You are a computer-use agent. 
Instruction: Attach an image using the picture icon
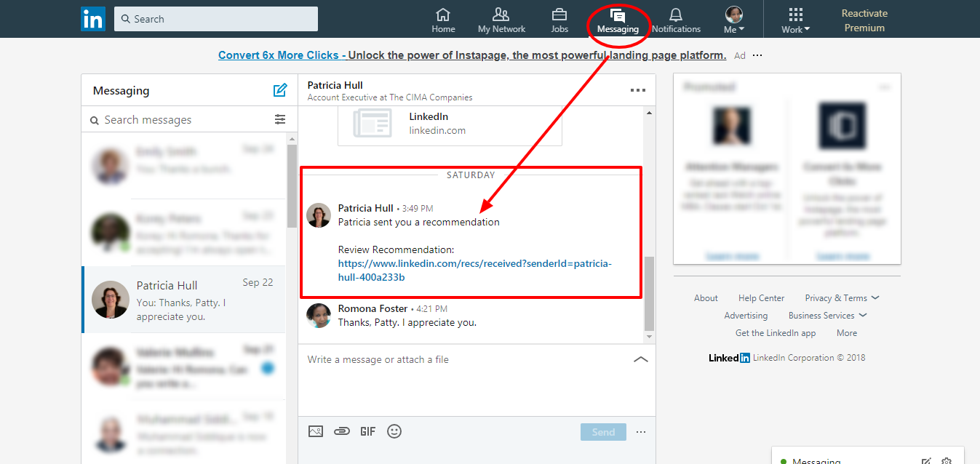(x=315, y=431)
